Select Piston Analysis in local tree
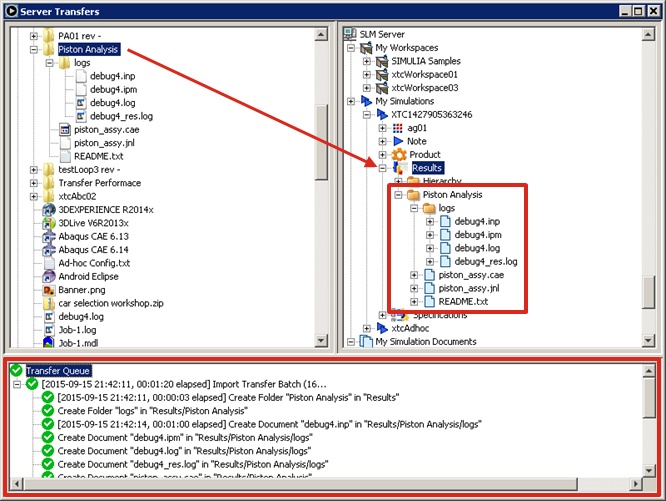This screenshot has width=666, height=501. 88,49
